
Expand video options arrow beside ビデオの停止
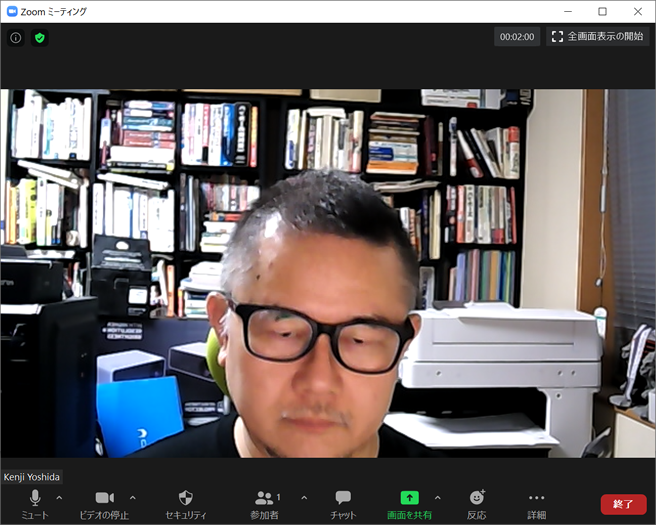[133, 497]
